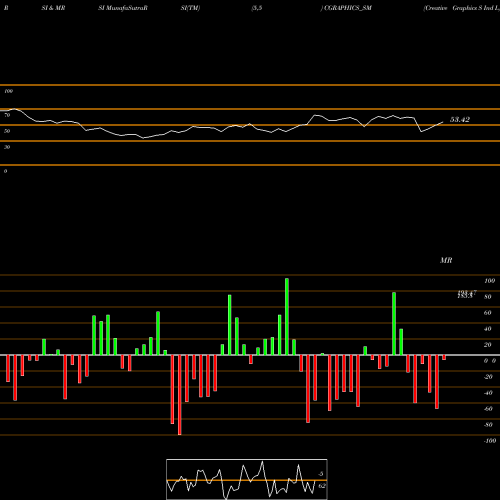Click the '(5,5' parameter text in header
This screenshot has width=500, height=500.
[257, 8]
